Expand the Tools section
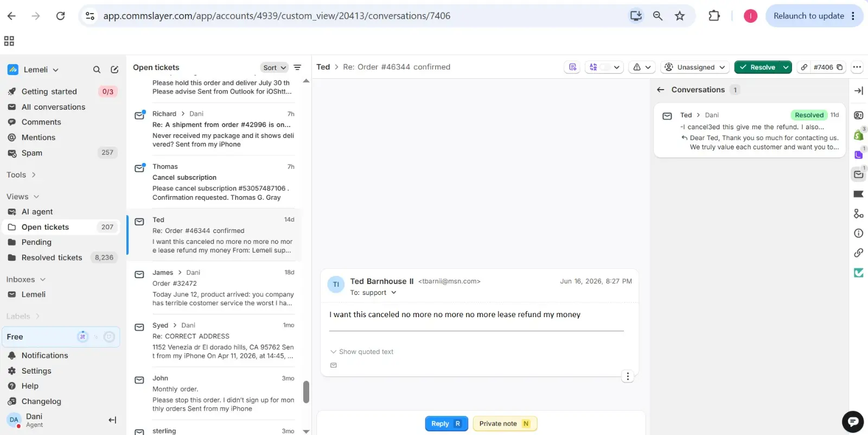 tap(21, 175)
